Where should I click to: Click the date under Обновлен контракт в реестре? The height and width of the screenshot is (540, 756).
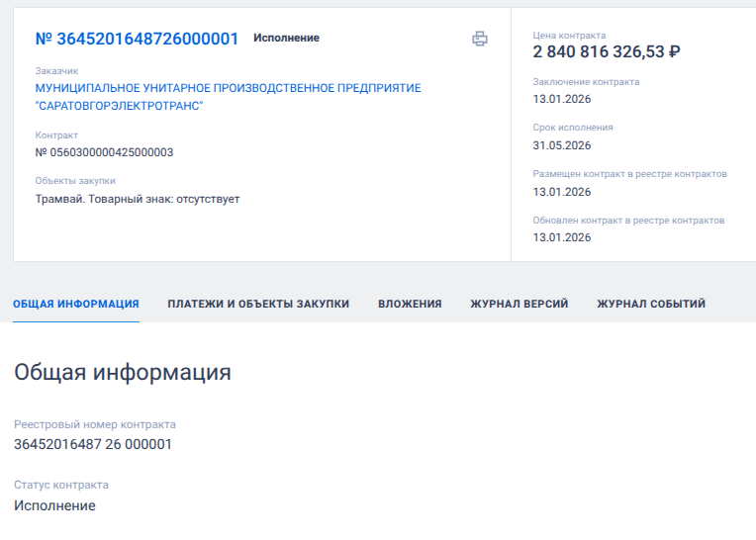point(561,237)
